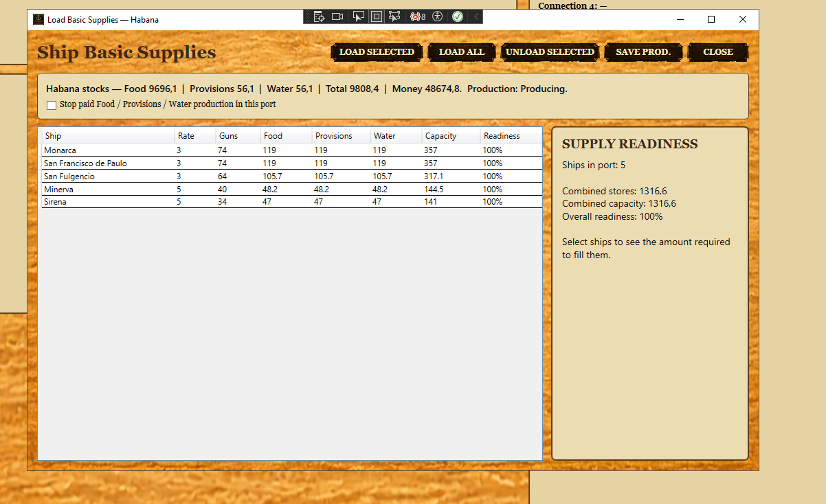Click San Fulgencio's capacity value 317.1
The image size is (826, 504).
[434, 176]
